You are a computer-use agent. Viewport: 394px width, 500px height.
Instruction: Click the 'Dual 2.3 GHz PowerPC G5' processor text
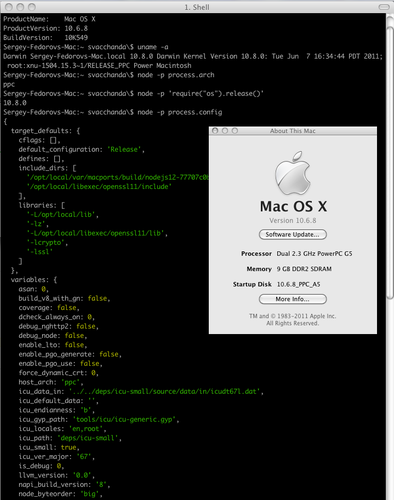tap(314, 254)
